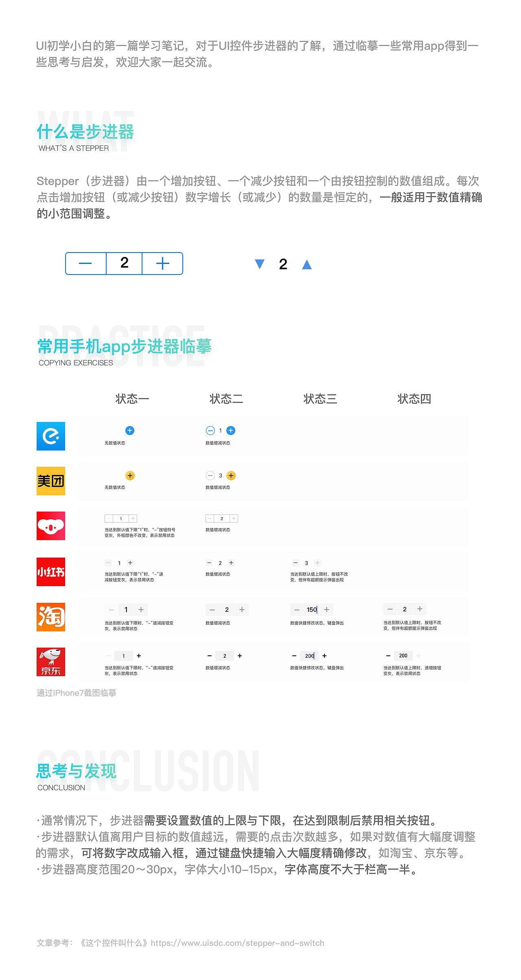
Task: Click blue outlined minus in Ele.me 状态二
Action: (x=210, y=431)
